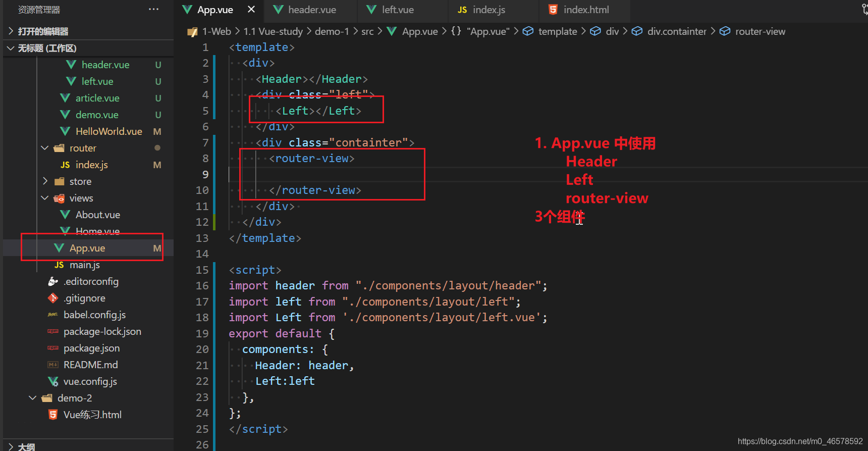Click the 1.1 Vue-study breadcrumb segment
868x451 pixels.
click(x=273, y=31)
